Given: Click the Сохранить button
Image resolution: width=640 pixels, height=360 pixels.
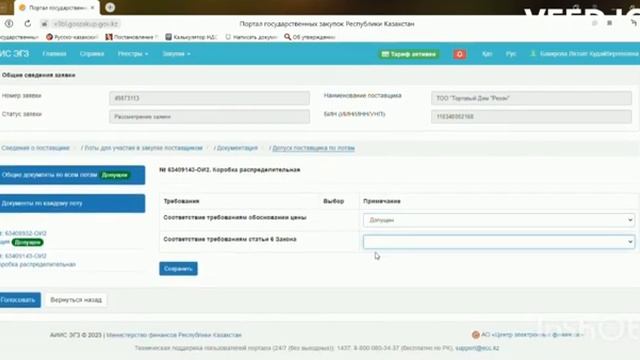Looking at the screenshot, I should click(178, 269).
